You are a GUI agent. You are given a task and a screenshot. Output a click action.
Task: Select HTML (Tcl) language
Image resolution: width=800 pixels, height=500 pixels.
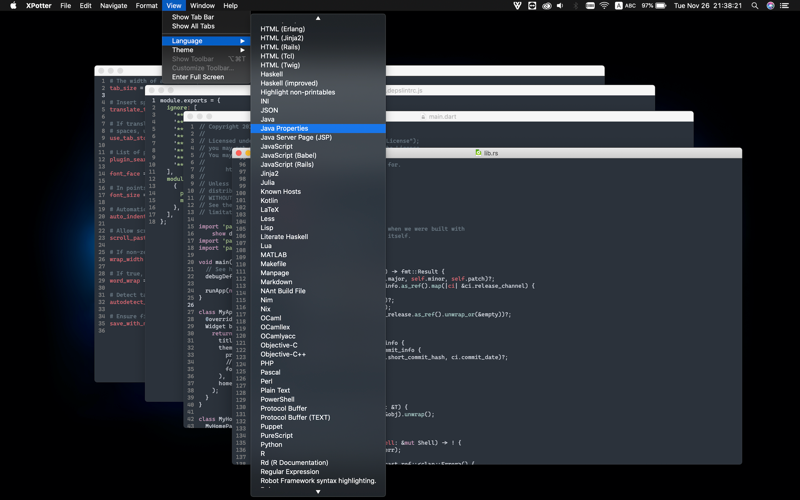click(x=318, y=56)
